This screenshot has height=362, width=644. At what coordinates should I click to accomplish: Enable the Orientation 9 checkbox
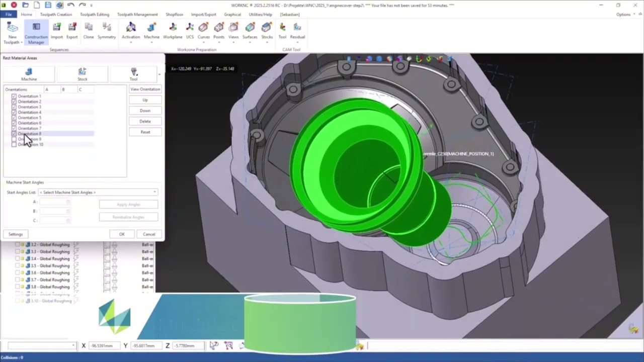(x=14, y=139)
